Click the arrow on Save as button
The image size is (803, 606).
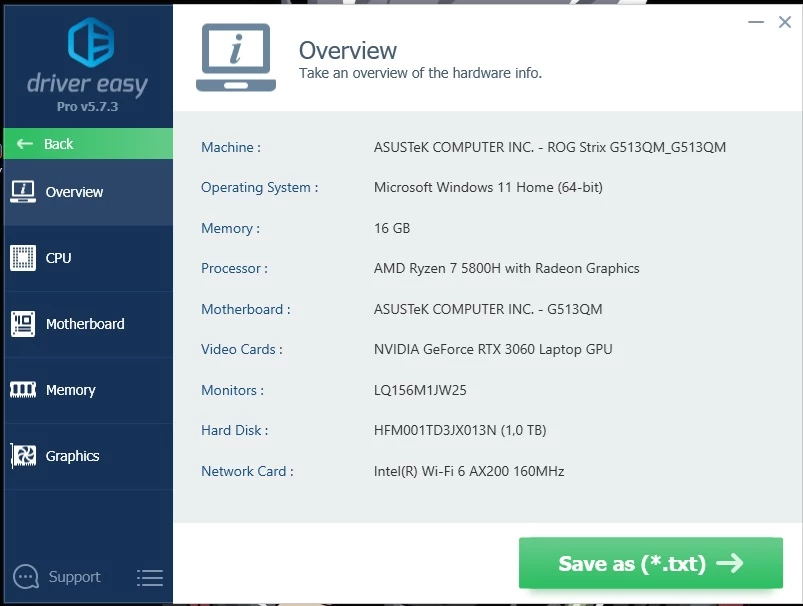coord(730,563)
